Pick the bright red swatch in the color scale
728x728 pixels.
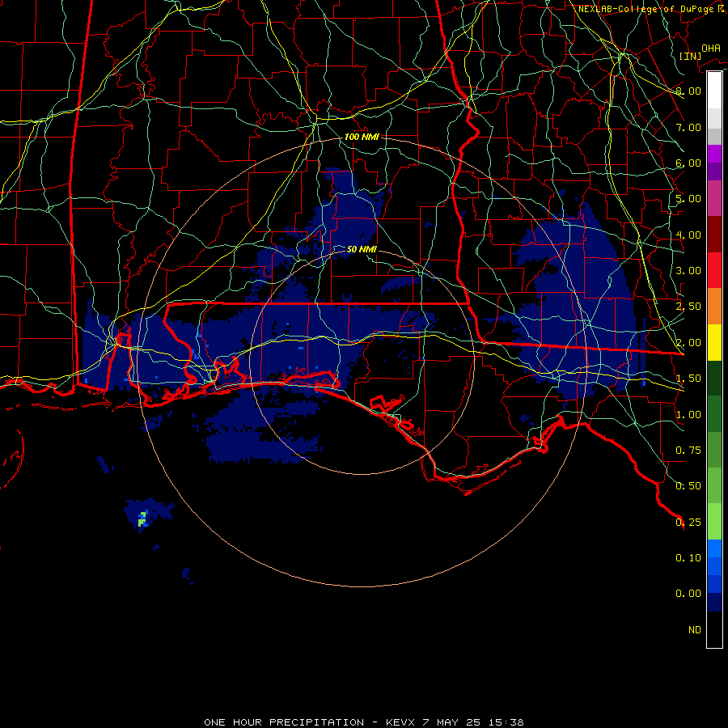(714, 270)
